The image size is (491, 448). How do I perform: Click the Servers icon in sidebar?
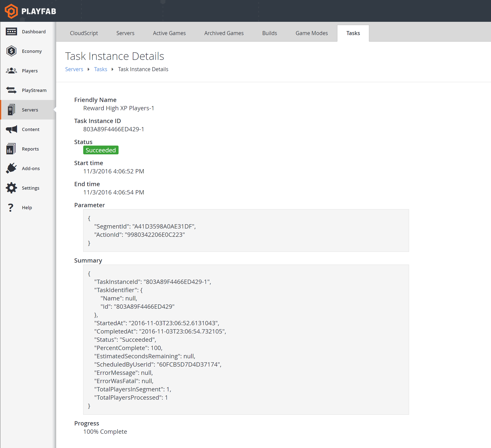12,110
